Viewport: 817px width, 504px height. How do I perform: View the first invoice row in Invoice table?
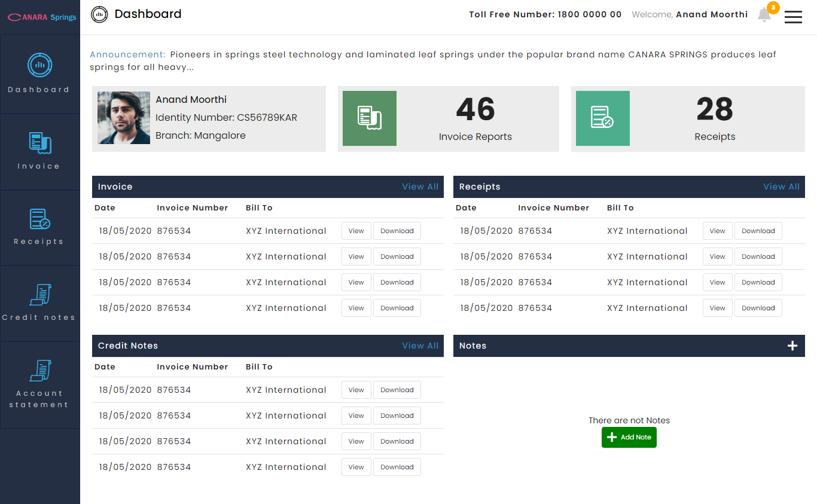click(356, 231)
